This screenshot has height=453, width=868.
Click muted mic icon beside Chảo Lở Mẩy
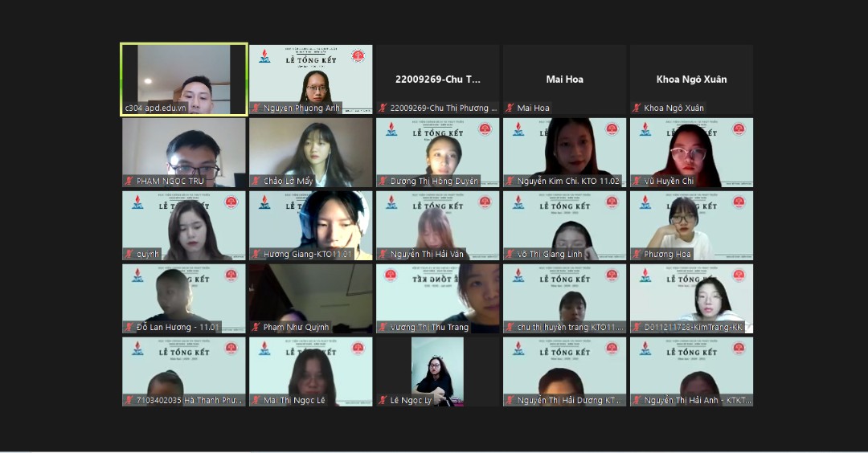pos(256,182)
